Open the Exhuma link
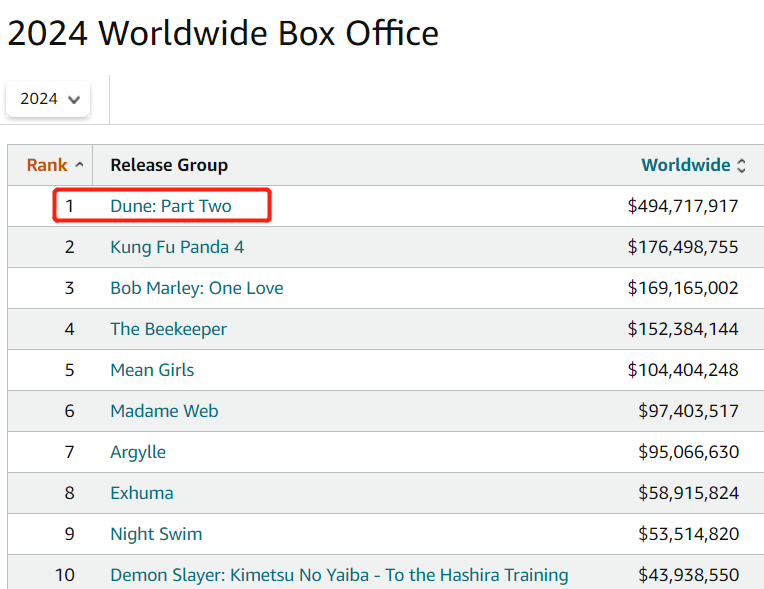Image resolution: width=764 pixels, height=589 pixels. coord(142,493)
